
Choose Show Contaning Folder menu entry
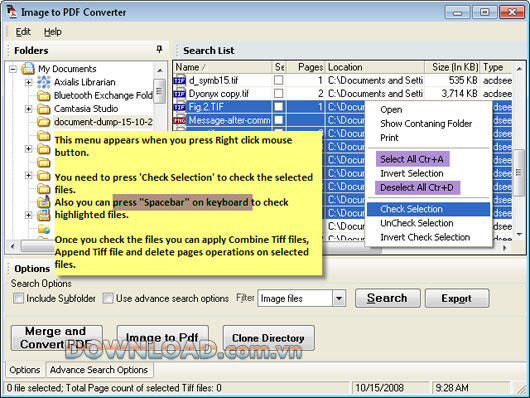tap(426, 123)
